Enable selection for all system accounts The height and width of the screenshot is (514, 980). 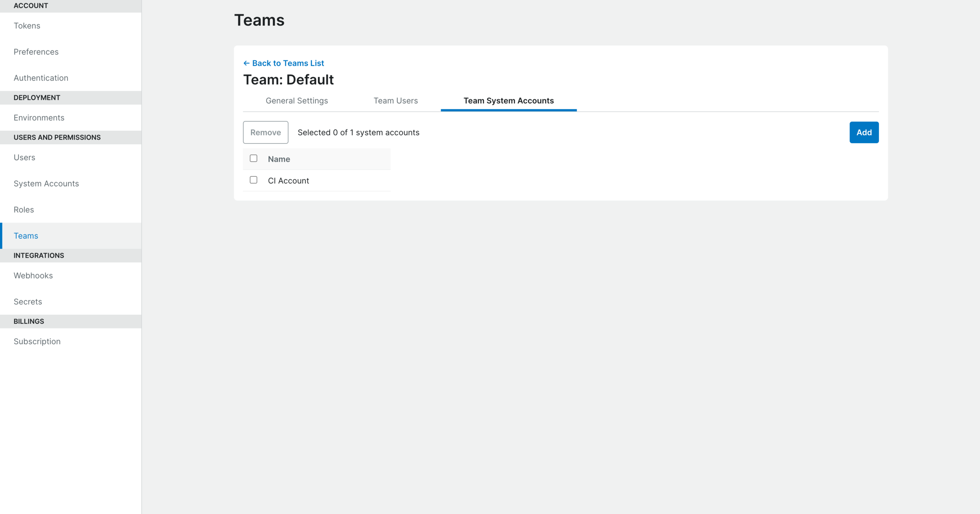[254, 159]
